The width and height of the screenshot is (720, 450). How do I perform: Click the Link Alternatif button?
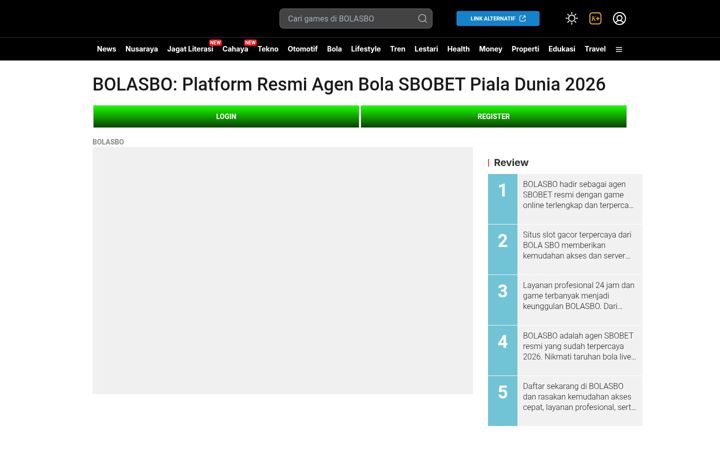pos(498,18)
